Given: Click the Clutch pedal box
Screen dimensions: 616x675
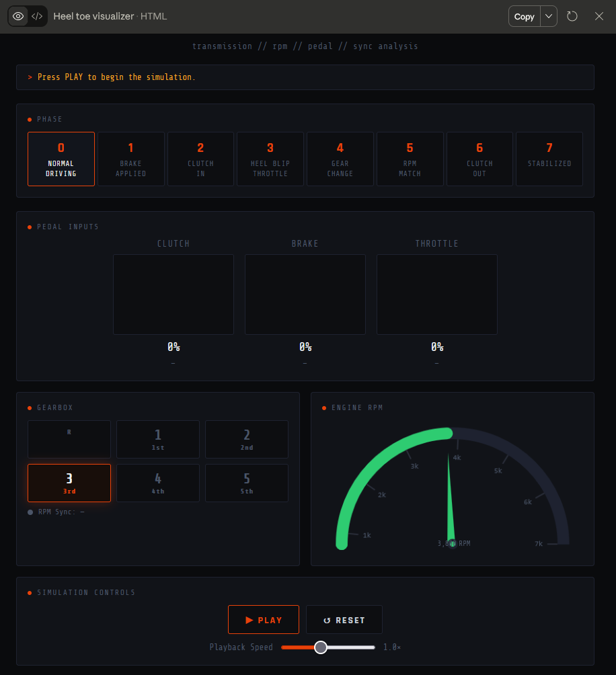Looking at the screenshot, I should 174,294.
